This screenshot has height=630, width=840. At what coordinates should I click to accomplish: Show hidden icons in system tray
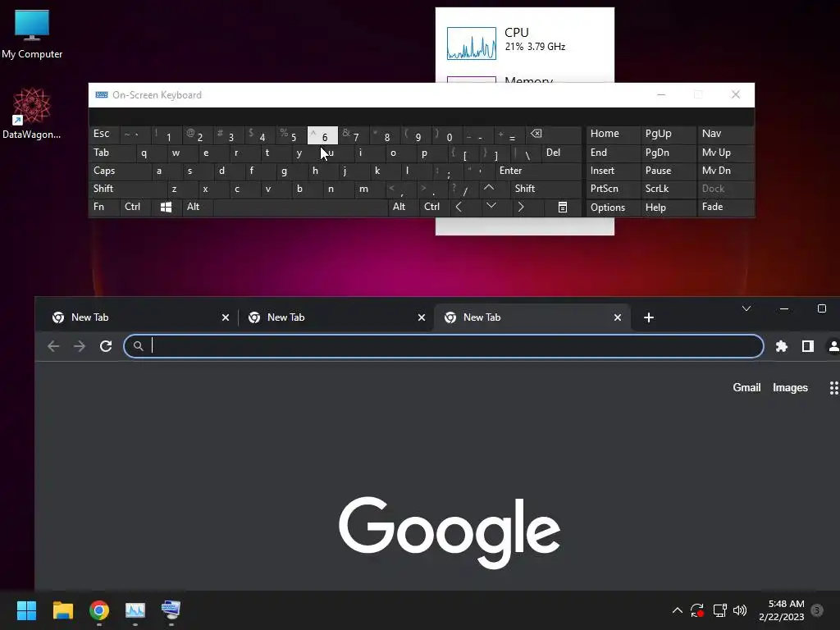(x=677, y=610)
